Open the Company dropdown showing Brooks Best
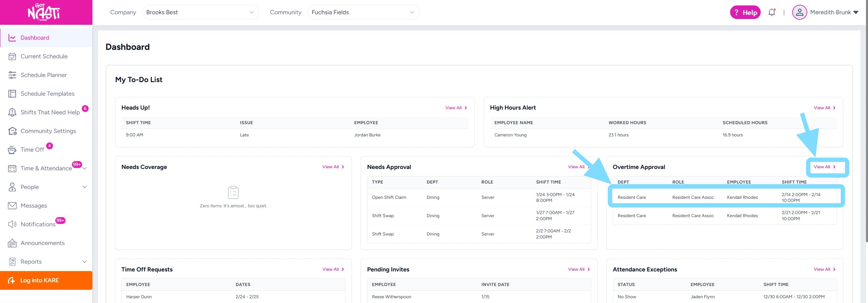Viewport: 868px width, 303px height. point(200,13)
